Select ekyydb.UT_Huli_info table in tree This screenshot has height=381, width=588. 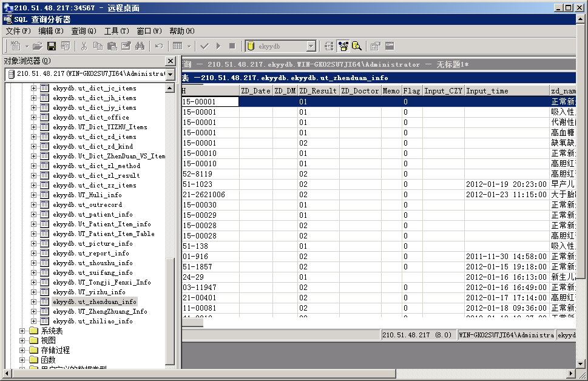click(x=87, y=195)
